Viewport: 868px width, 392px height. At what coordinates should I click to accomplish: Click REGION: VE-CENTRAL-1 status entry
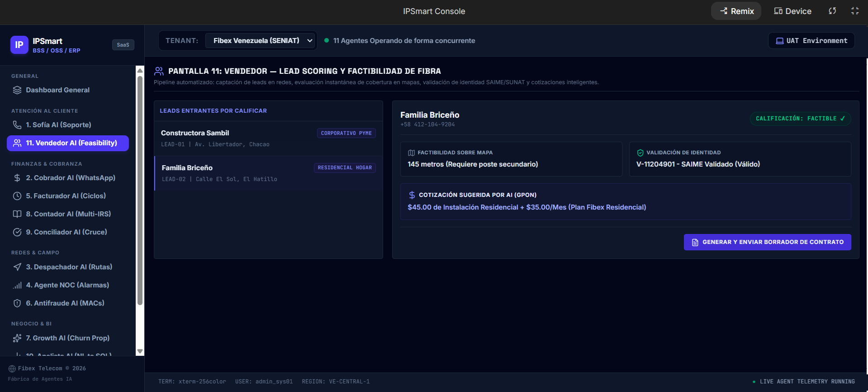coord(336,382)
